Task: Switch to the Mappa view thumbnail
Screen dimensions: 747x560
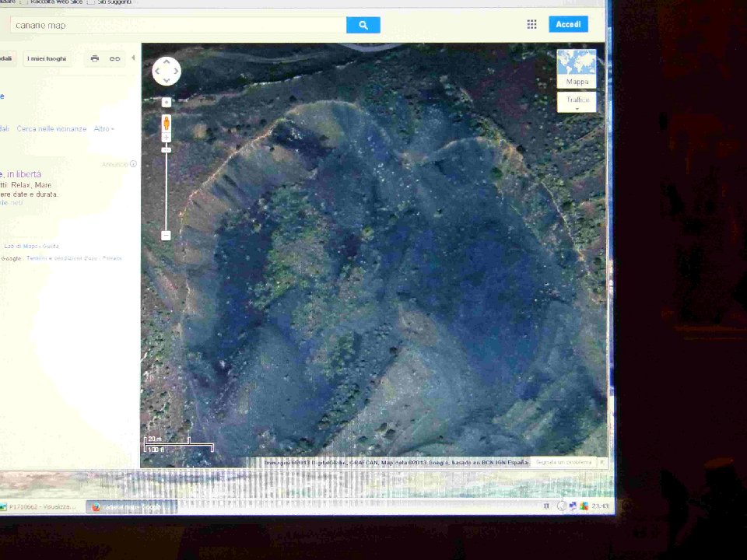Action: 577,68
